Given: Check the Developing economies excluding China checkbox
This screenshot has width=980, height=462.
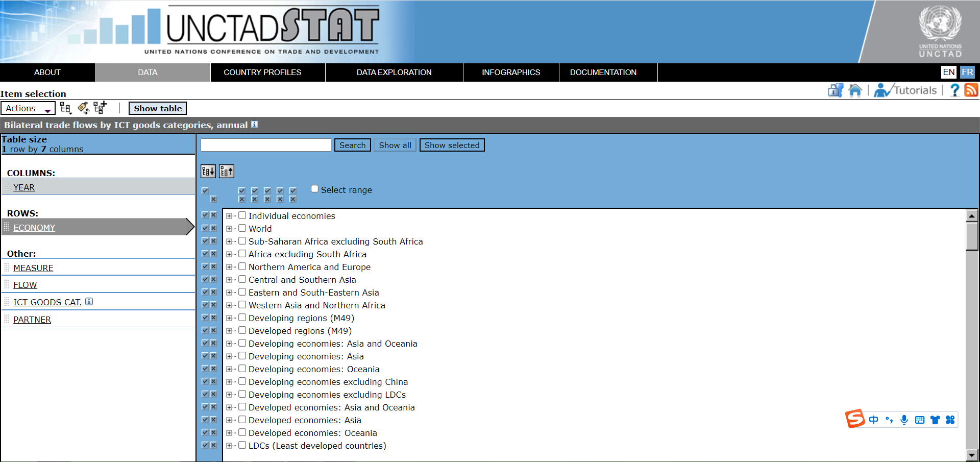Looking at the screenshot, I should tap(242, 381).
